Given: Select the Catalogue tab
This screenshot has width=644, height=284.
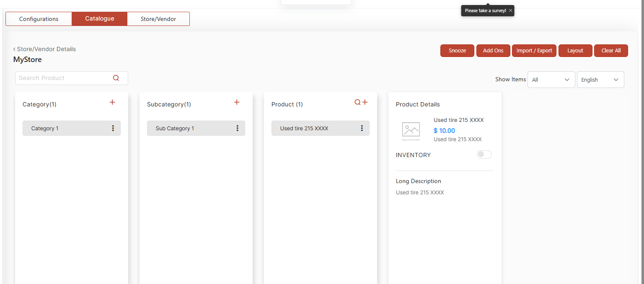Looking at the screenshot, I should pos(100,19).
